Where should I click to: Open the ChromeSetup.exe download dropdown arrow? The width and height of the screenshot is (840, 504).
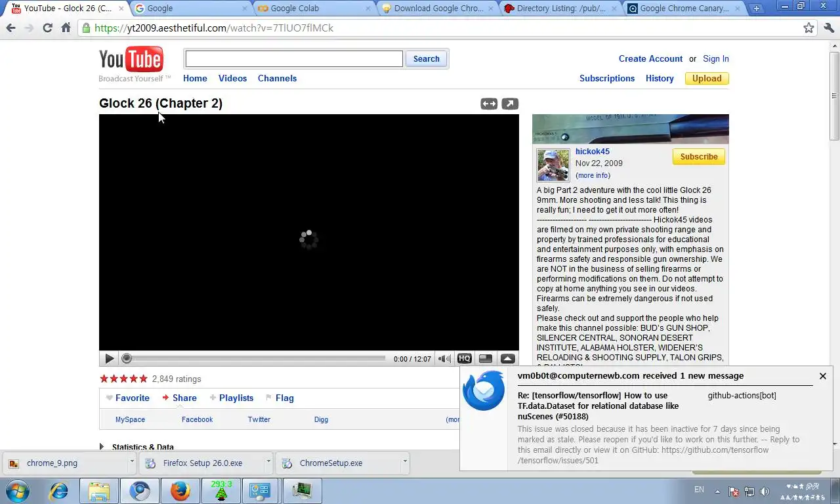click(x=405, y=462)
